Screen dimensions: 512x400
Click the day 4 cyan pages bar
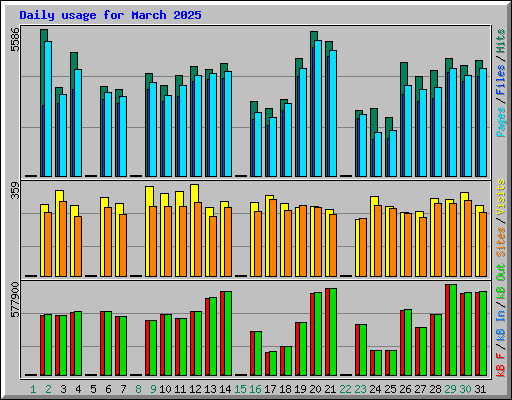78,123
